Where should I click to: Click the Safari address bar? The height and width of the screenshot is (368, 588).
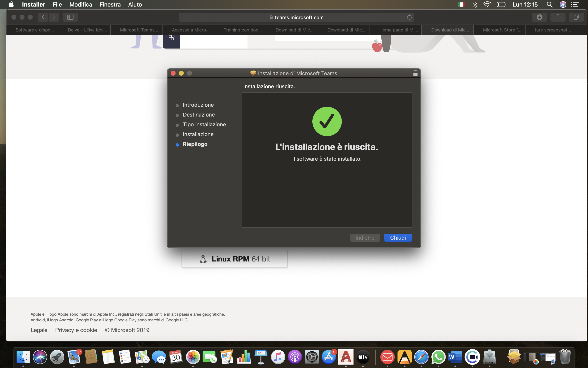tap(296, 17)
